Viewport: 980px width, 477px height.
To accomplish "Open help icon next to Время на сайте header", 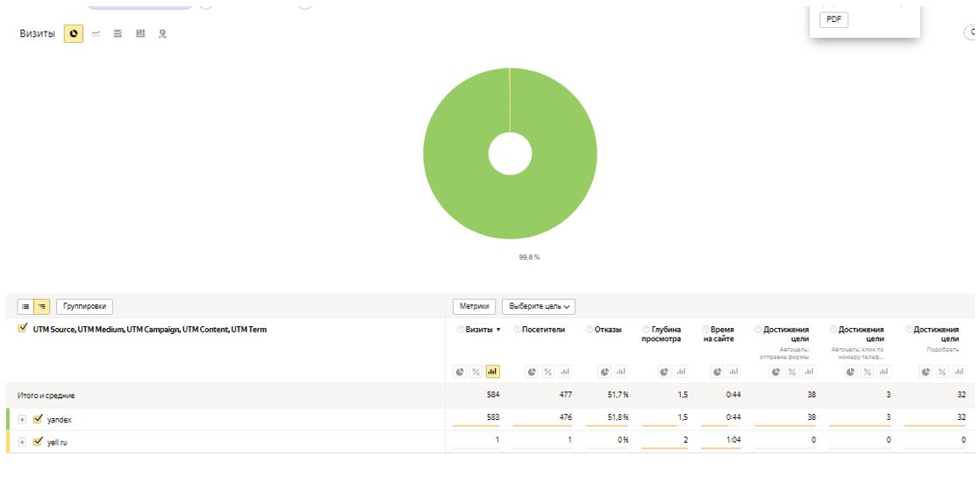I will pos(705,329).
